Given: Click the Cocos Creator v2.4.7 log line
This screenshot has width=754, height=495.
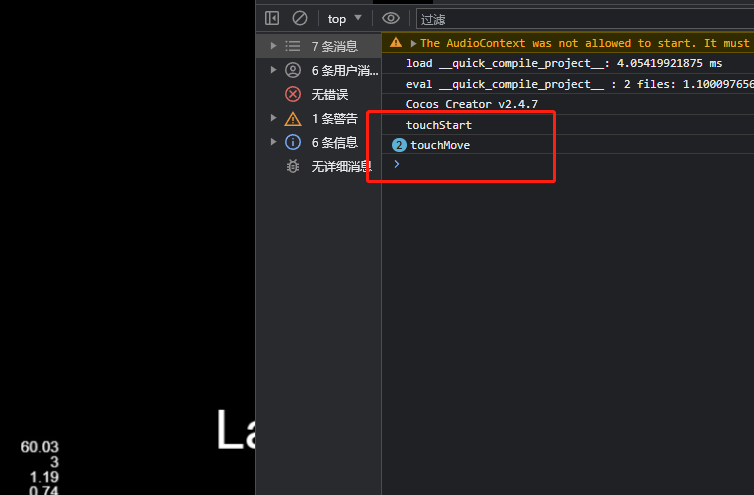Looking at the screenshot, I should (567, 104).
